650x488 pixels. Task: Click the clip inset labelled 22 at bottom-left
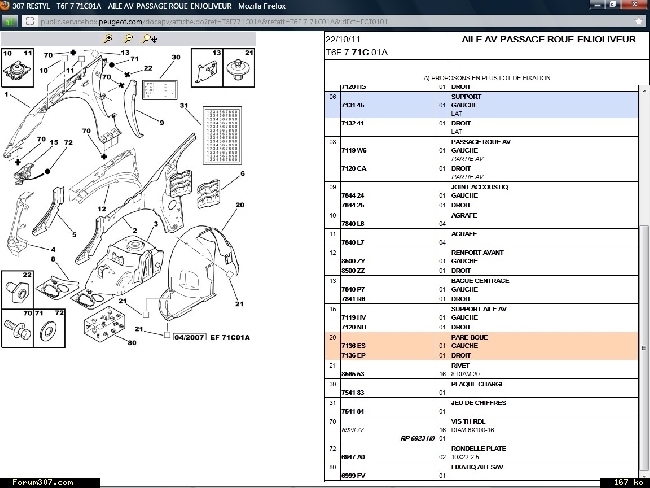(20, 288)
